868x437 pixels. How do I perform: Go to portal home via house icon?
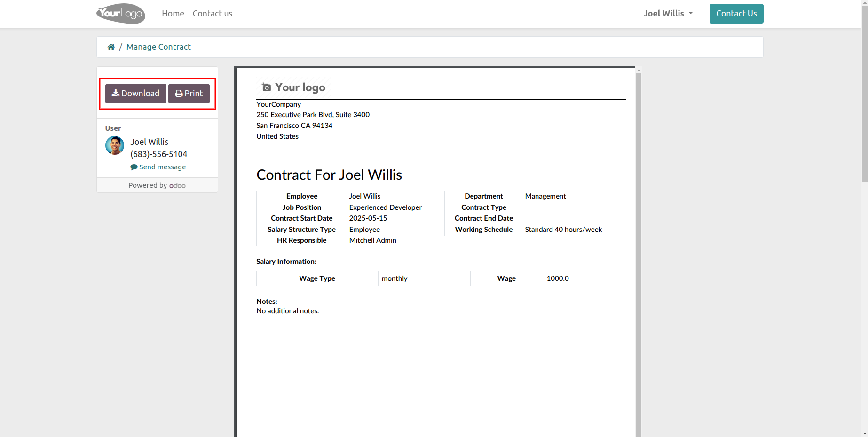pos(111,47)
